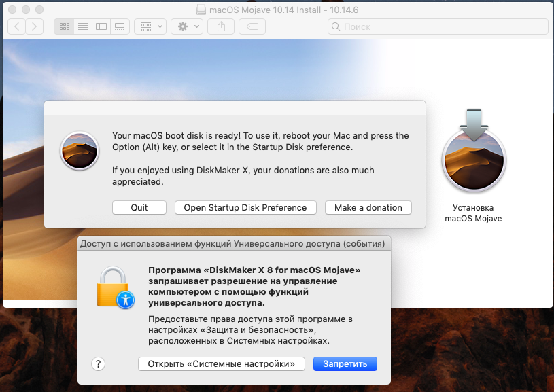Image resolution: width=554 pixels, height=392 pixels.
Task: Click Make a donation button
Action: coord(368,208)
